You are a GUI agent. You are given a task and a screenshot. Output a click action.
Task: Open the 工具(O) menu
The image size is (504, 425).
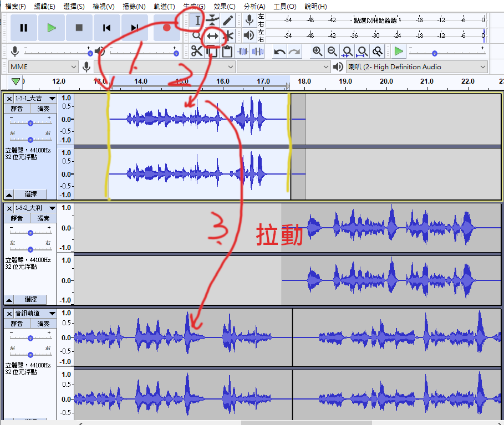click(x=285, y=7)
